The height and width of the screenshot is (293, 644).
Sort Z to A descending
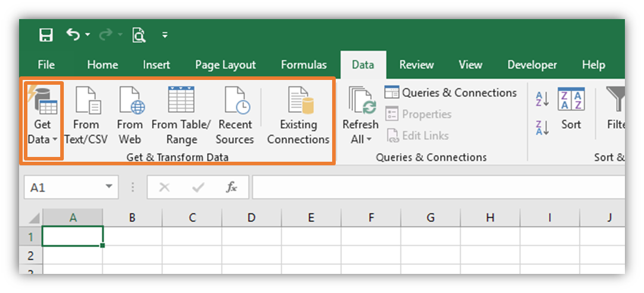542,127
